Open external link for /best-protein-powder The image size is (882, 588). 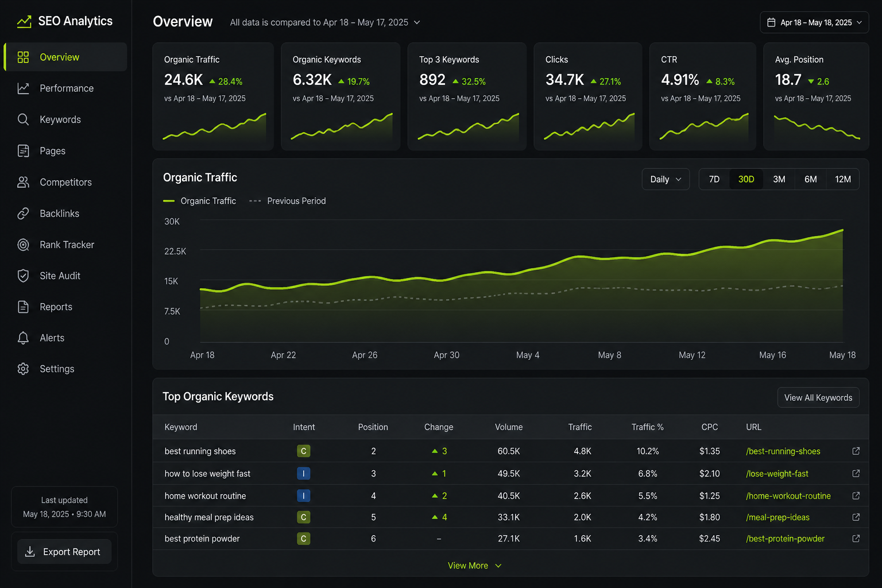pos(856,539)
